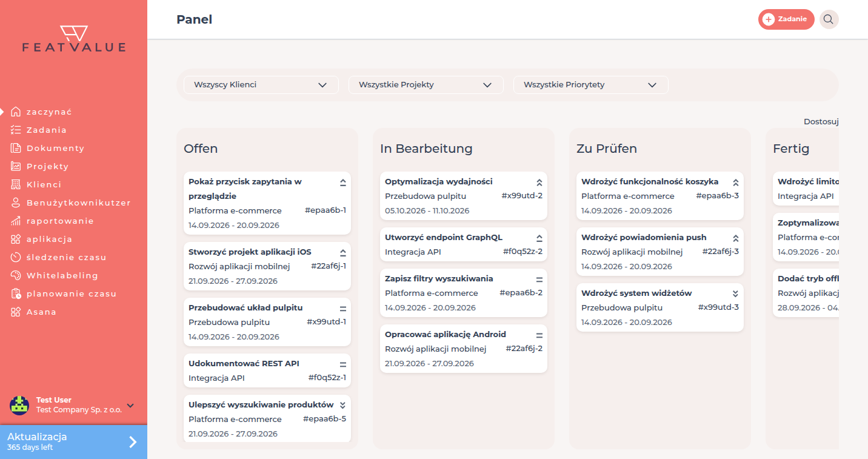Viewport: 868px width, 459px height.
Task: Open the Wszystkie Priorytety filter dropdown
Action: point(591,85)
